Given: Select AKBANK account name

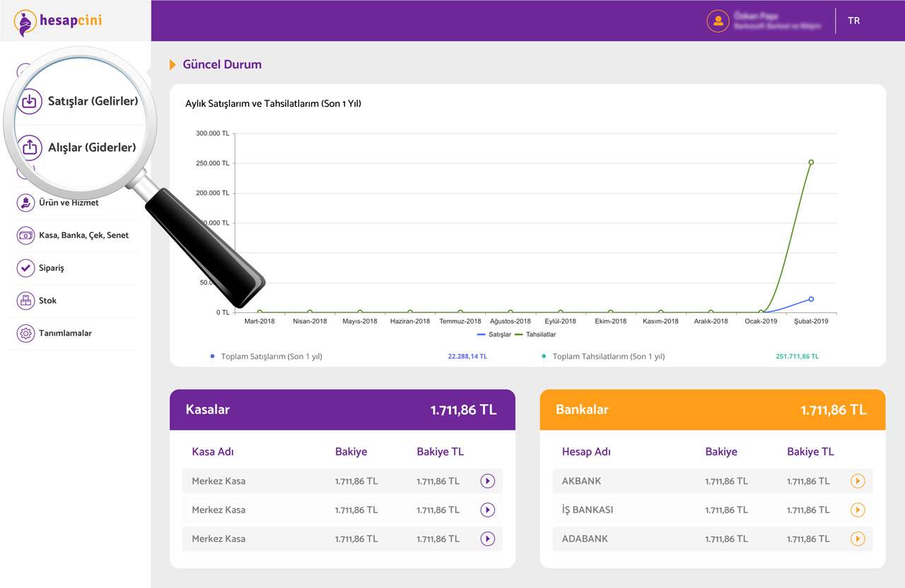Looking at the screenshot, I should click(x=581, y=481).
